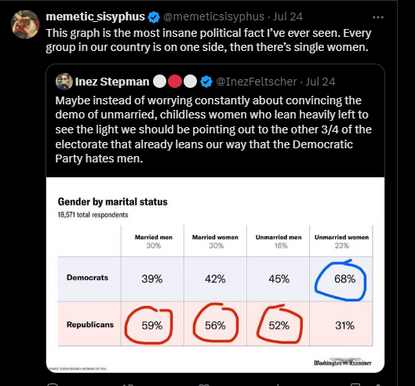This screenshot has height=386, width=415.
Task: Click the red-circled 52% value
Action: click(279, 325)
